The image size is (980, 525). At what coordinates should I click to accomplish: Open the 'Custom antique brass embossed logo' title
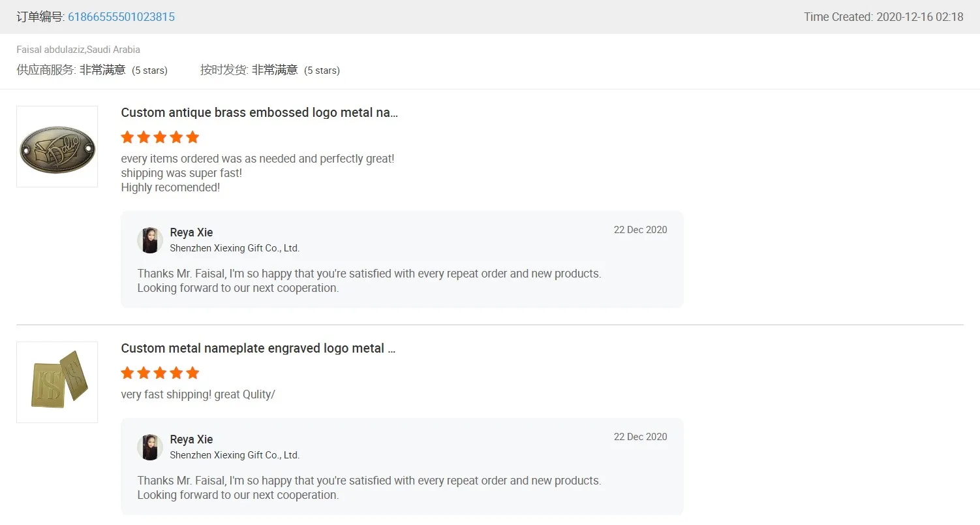coord(259,112)
